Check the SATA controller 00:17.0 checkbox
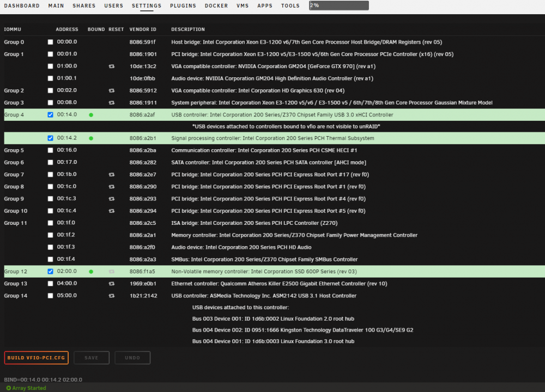This screenshot has width=545, height=392. coord(50,162)
